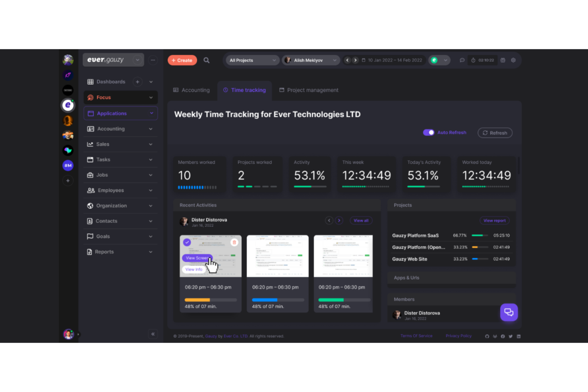Click the View report link in Projects panel
Screen dimensions: 588x392
tap(494, 220)
